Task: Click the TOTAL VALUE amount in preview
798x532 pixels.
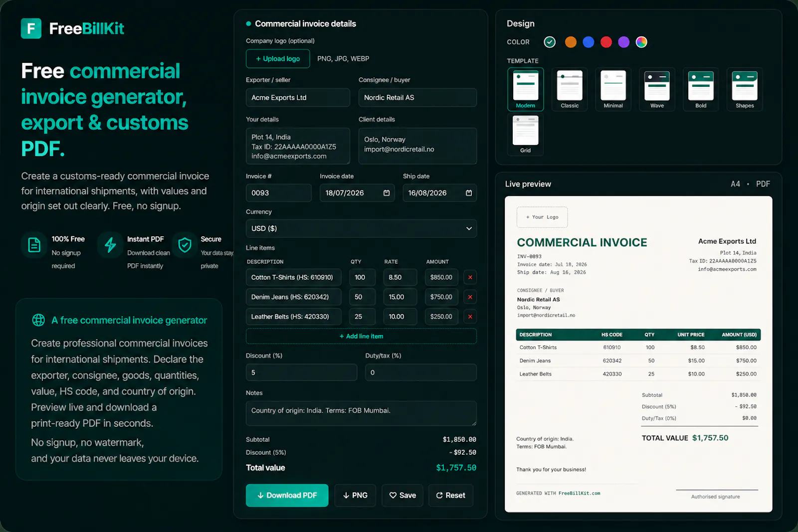Action: tap(710, 438)
